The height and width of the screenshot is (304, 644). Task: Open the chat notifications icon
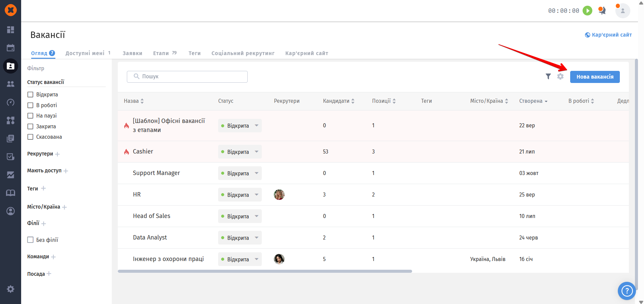[x=602, y=11]
